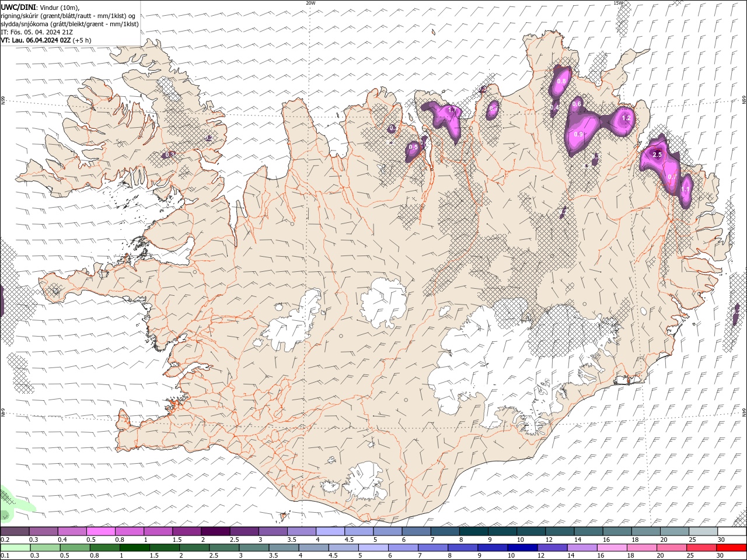Pick lower legend swatch starting at 3
Image resolution: width=747 pixels, height=560 pixels.
[x=254, y=548]
